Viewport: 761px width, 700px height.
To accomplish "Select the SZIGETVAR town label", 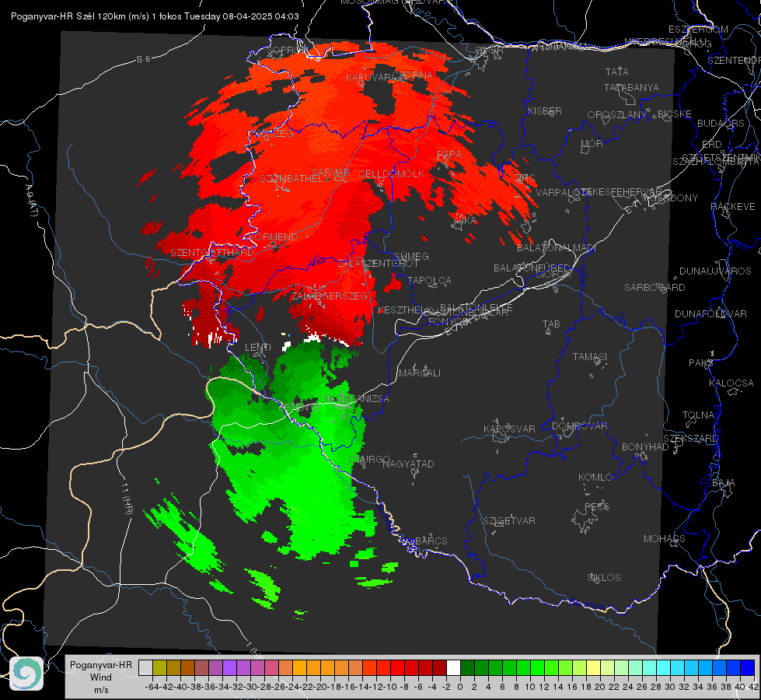I will point(509,521).
